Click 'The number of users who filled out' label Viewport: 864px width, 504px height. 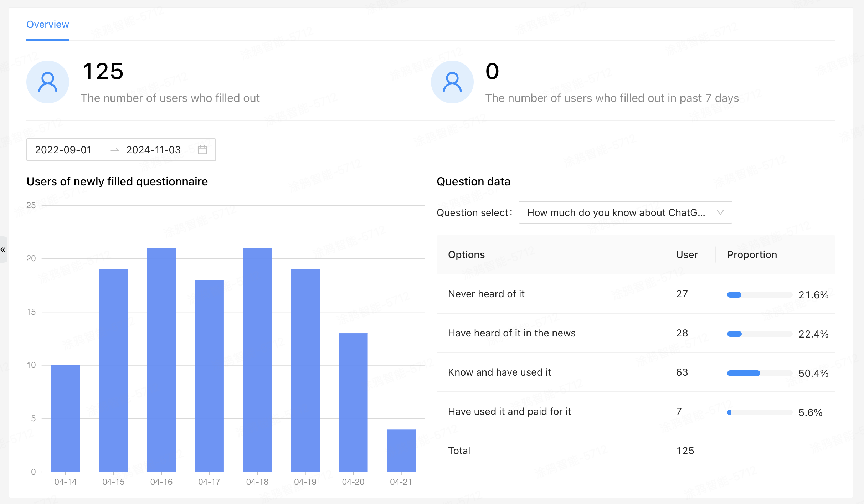[x=170, y=98]
